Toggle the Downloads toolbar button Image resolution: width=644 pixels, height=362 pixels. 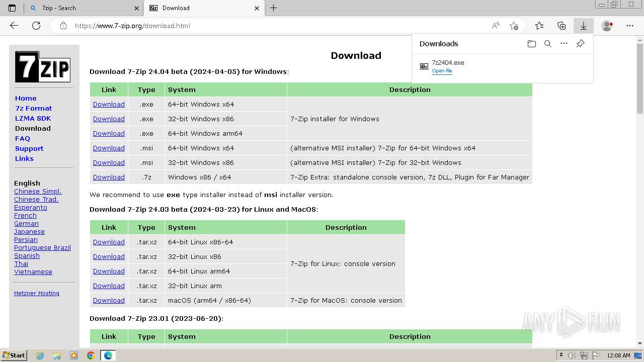(x=584, y=26)
